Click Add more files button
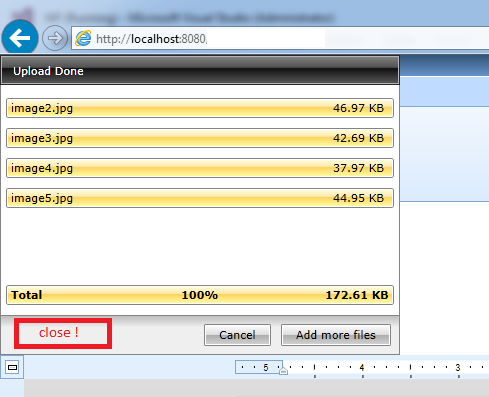This screenshot has height=397, width=489. (x=336, y=335)
